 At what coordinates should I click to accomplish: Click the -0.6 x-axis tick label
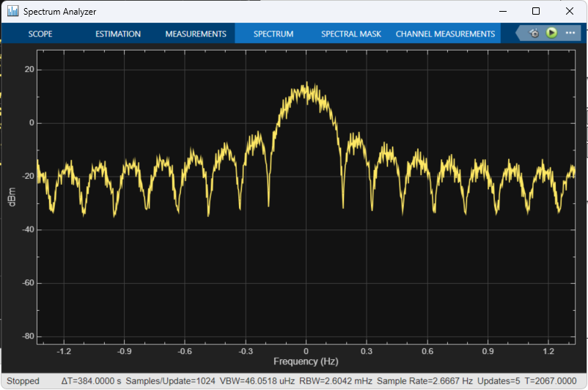(x=185, y=351)
